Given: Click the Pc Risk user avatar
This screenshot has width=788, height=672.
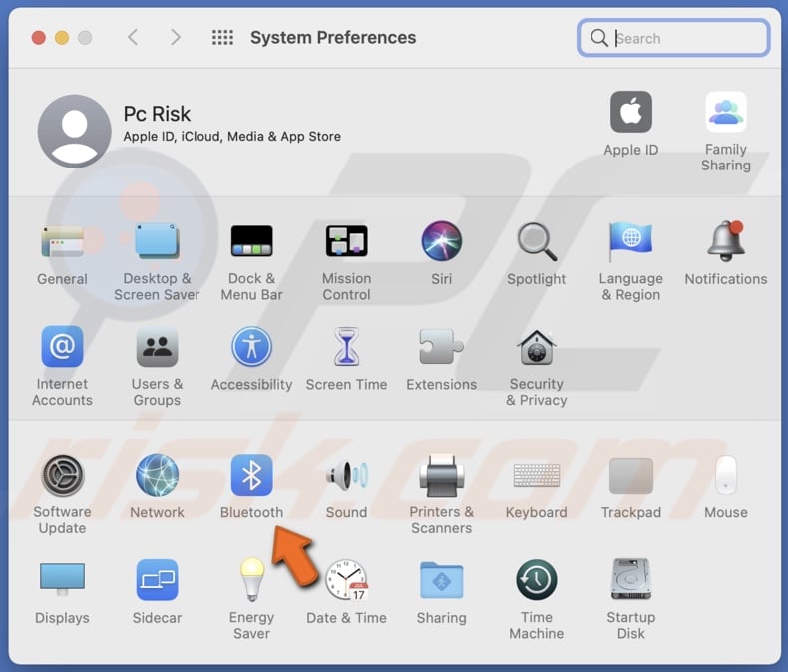Looking at the screenshot, I should [x=75, y=131].
